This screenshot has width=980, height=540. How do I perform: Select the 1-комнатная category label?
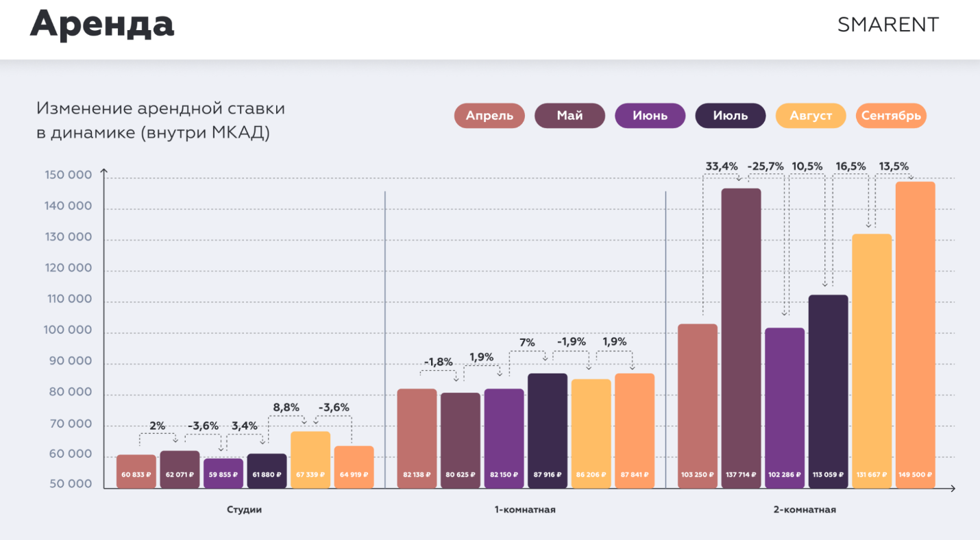click(x=525, y=510)
